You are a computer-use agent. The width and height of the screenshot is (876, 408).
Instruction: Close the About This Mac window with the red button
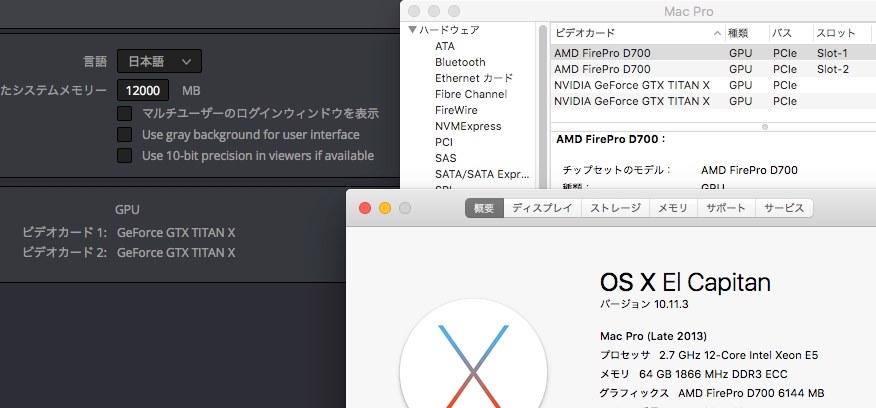[x=365, y=208]
